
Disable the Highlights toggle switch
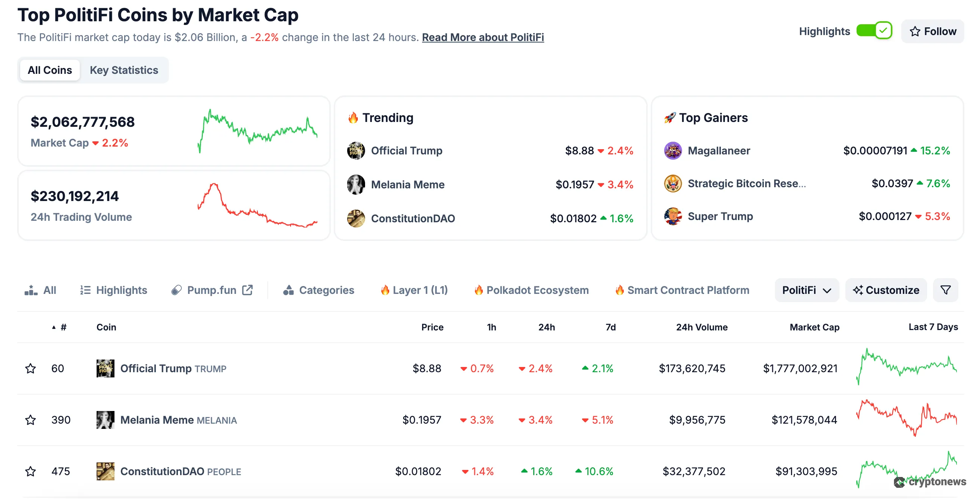pyautogui.click(x=874, y=31)
